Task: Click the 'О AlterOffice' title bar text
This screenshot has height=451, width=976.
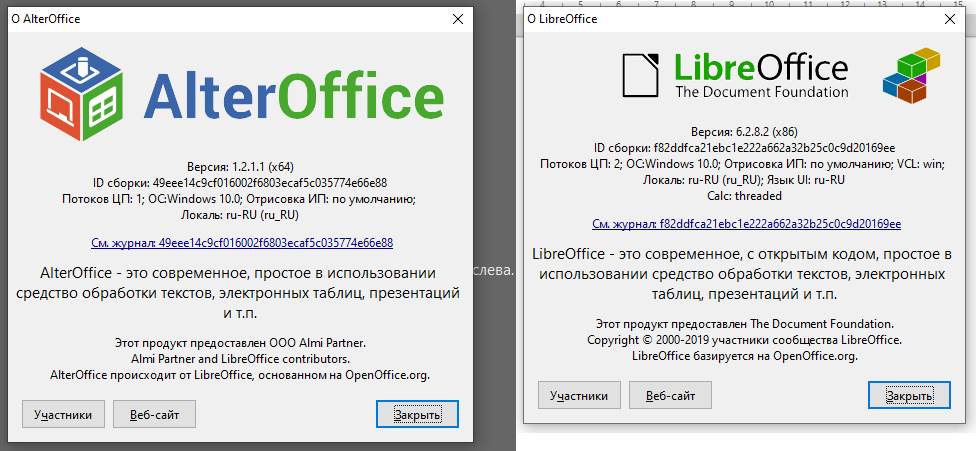Action: [x=46, y=19]
